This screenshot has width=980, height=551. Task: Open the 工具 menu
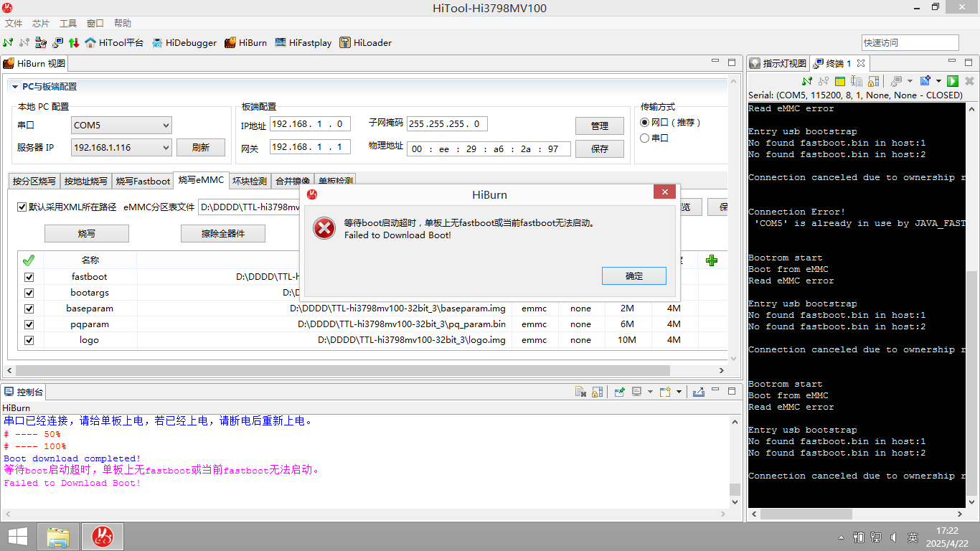(68, 24)
